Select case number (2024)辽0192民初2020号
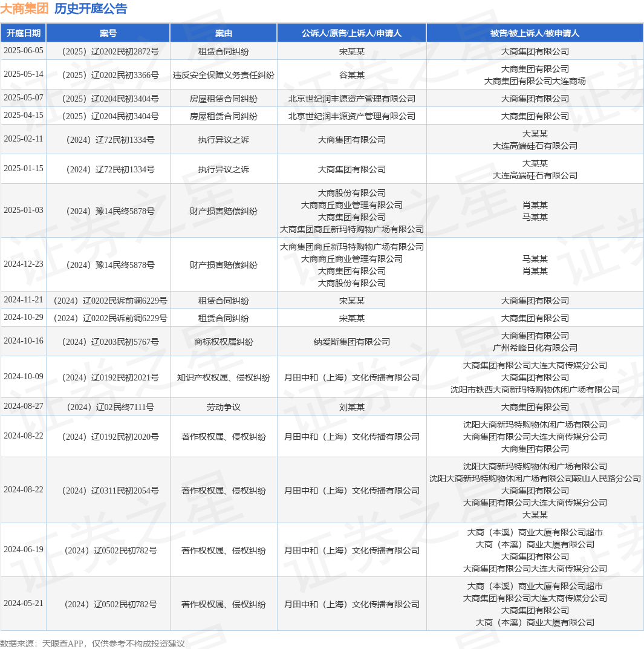The image size is (644, 649). coord(108,437)
